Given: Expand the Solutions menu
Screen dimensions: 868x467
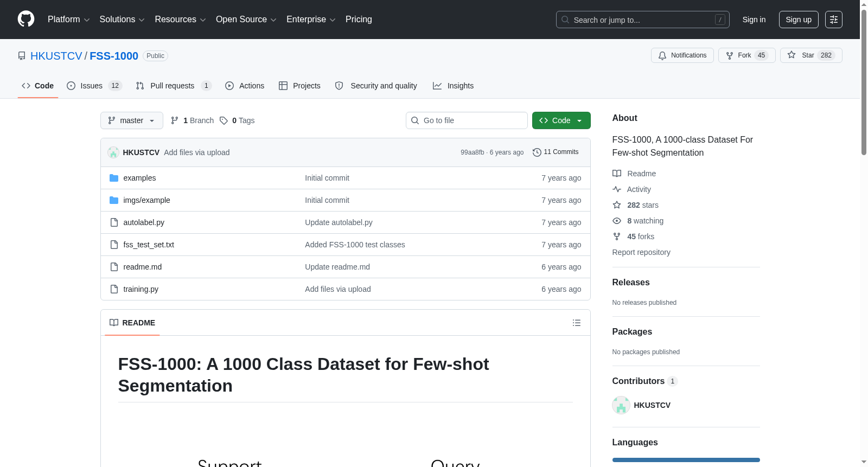Looking at the screenshot, I should click(x=122, y=20).
